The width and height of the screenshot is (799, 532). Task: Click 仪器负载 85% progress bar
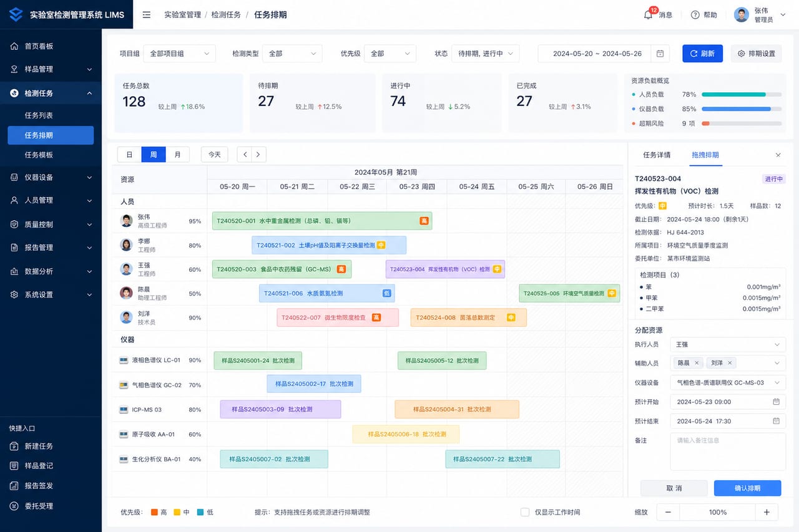click(742, 109)
